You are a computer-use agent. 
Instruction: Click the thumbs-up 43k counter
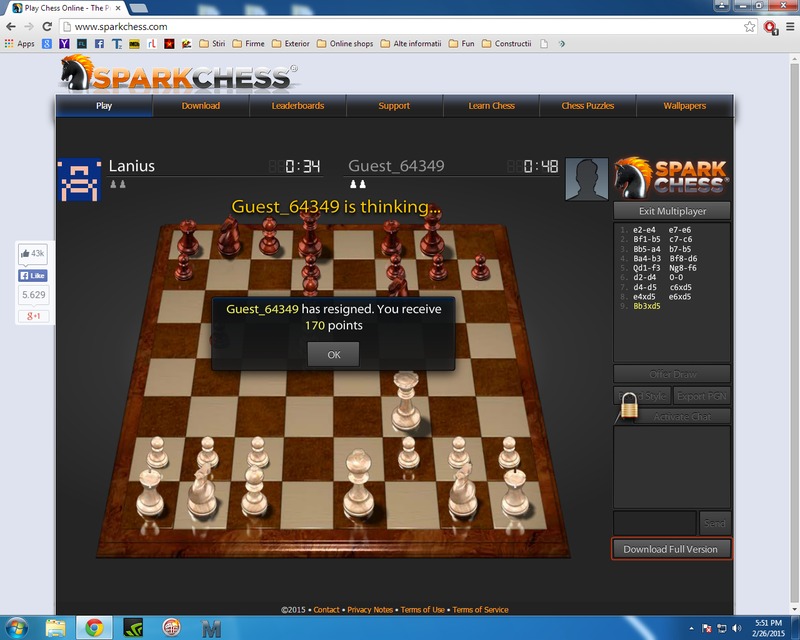point(33,254)
